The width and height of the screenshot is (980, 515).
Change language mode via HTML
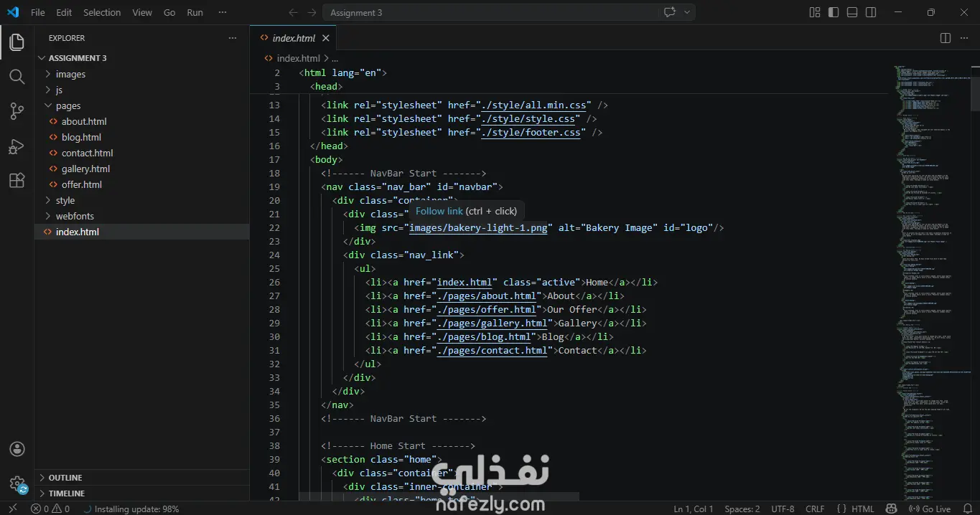pos(863,509)
